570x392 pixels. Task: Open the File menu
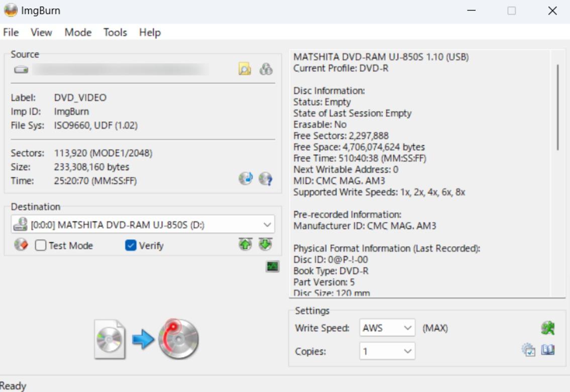pos(11,32)
